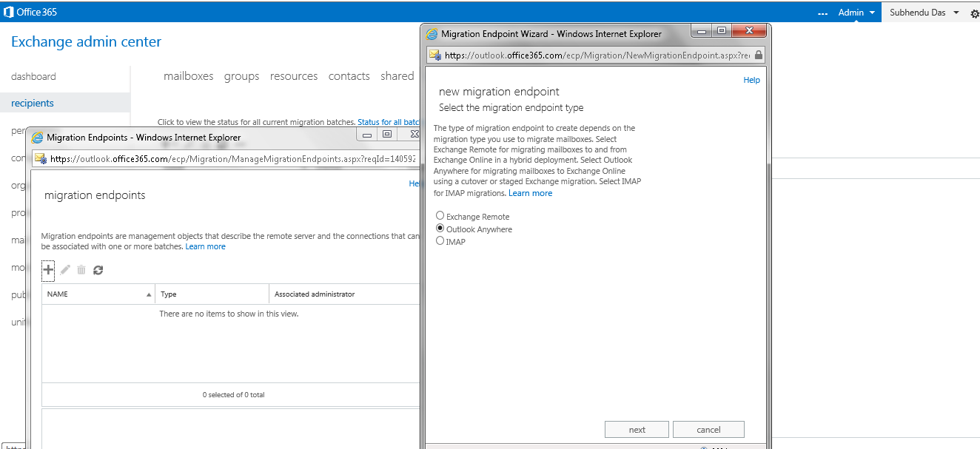This screenshot has height=449, width=980.
Task: Open the shared tab
Action: 397,76
